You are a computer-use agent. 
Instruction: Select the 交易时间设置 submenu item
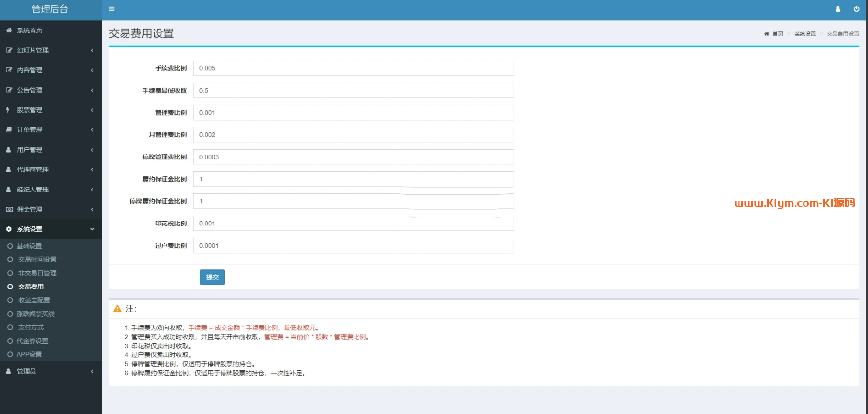pyautogui.click(x=37, y=259)
